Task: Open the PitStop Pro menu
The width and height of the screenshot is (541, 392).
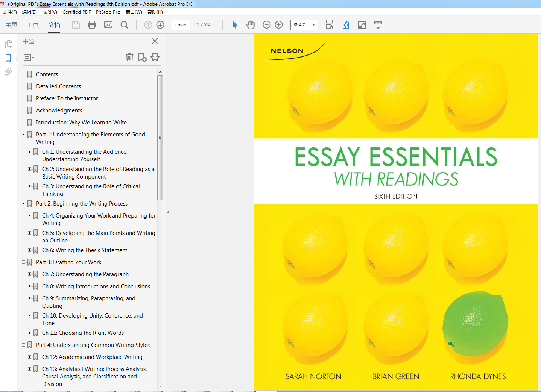Action: (x=108, y=12)
